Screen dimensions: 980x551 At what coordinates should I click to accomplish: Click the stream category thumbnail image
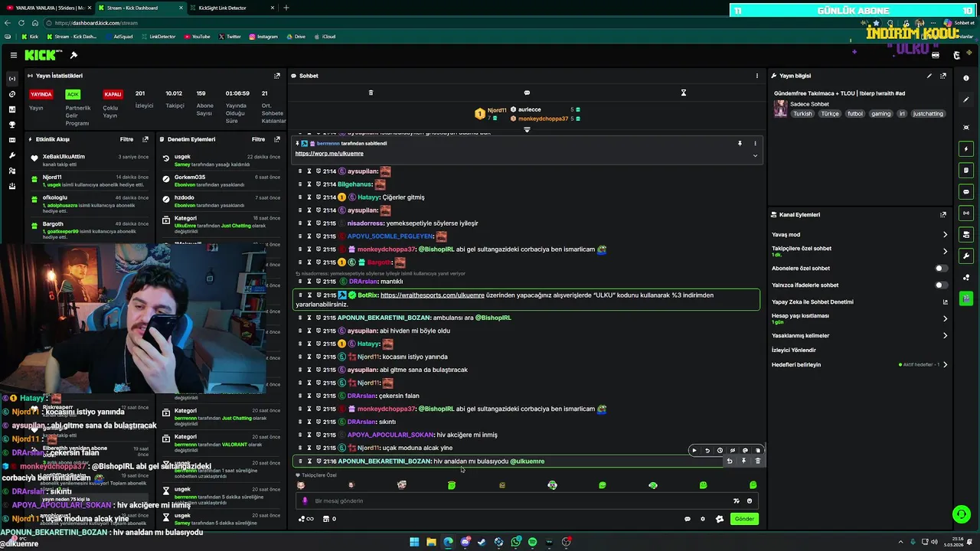coord(780,109)
